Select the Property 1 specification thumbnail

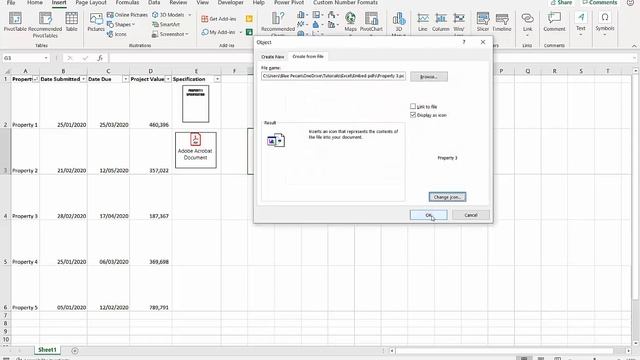pos(196,104)
